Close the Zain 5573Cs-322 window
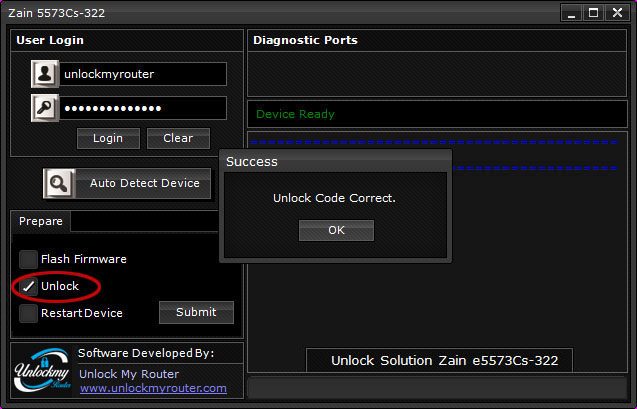This screenshot has height=409, width=637. click(x=617, y=13)
